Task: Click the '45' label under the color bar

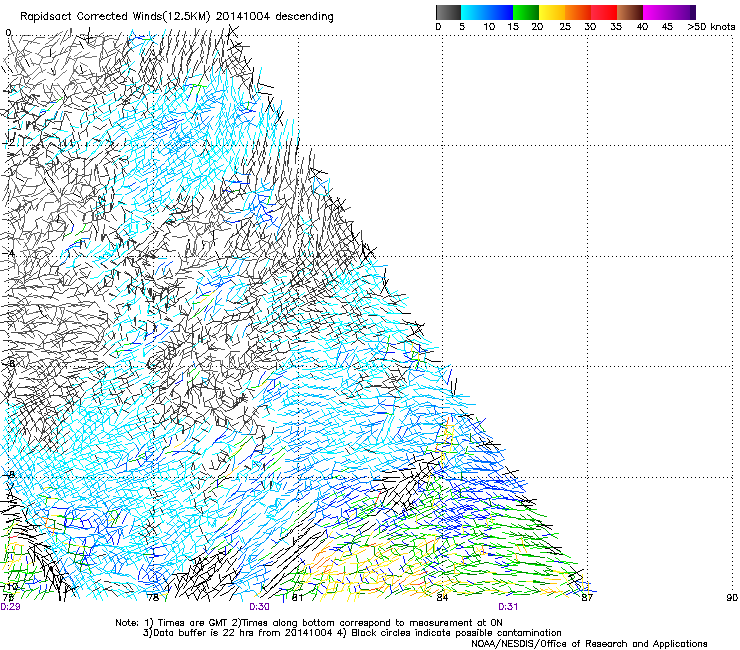Action: [x=667, y=27]
